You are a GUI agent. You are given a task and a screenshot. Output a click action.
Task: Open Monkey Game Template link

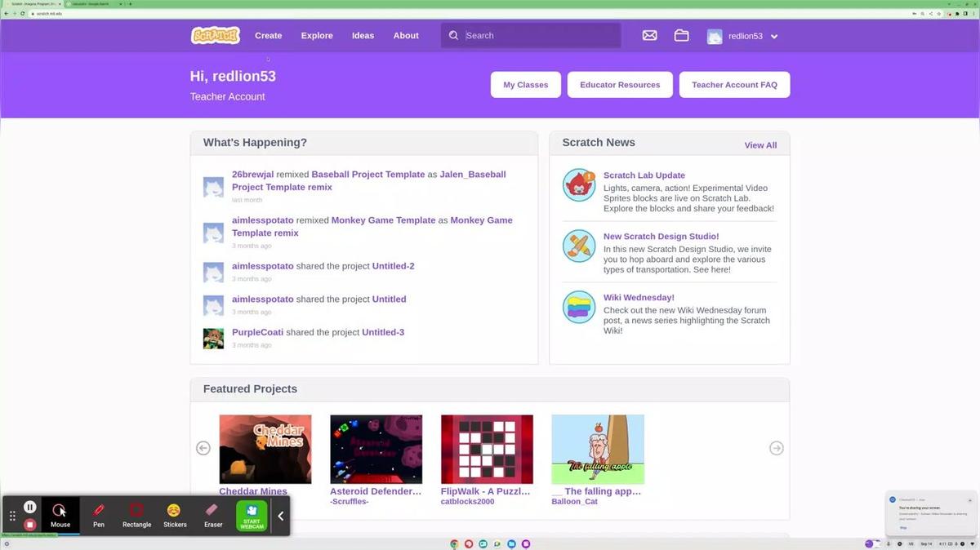[x=383, y=220]
